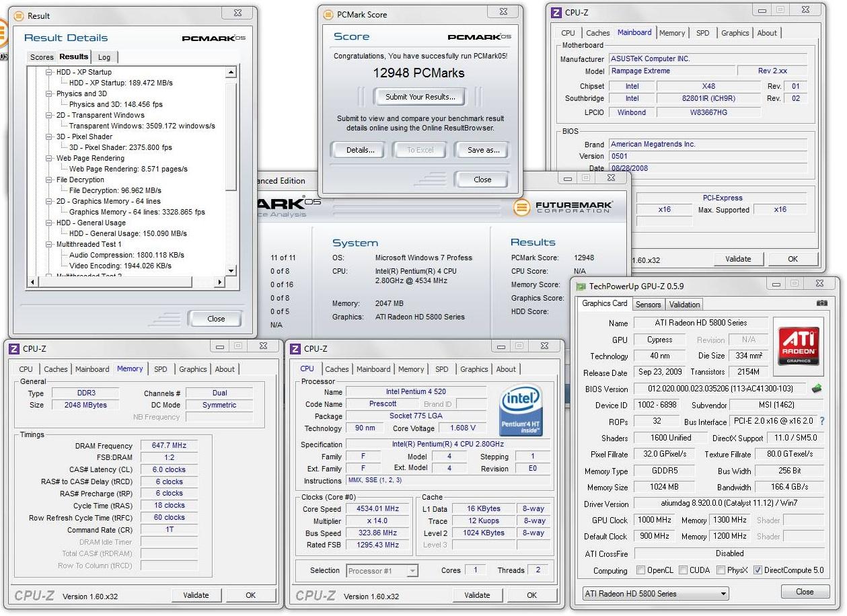Viewport: 847px width, 616px height.
Task: Collapse the 2D - Transparent Windows node
Action: click(x=49, y=115)
